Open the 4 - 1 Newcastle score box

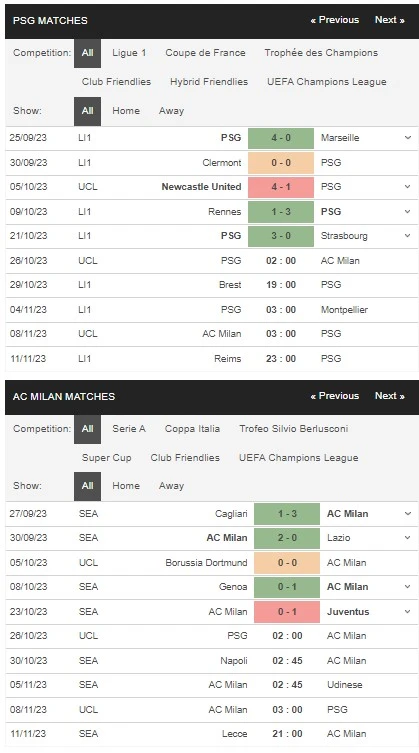tap(281, 187)
